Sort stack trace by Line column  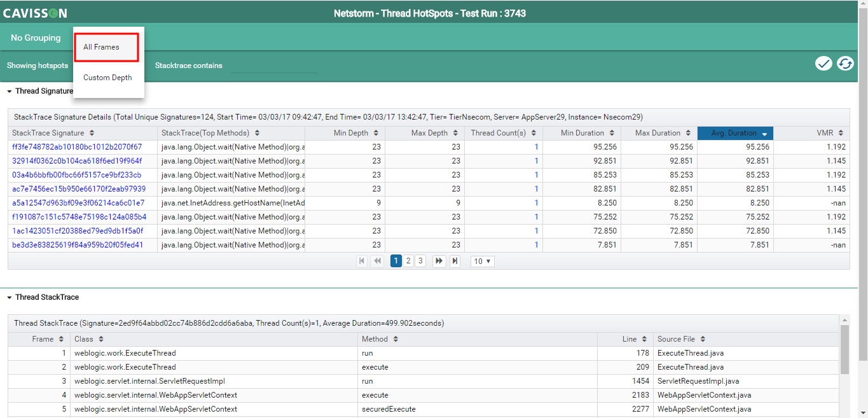pos(644,339)
